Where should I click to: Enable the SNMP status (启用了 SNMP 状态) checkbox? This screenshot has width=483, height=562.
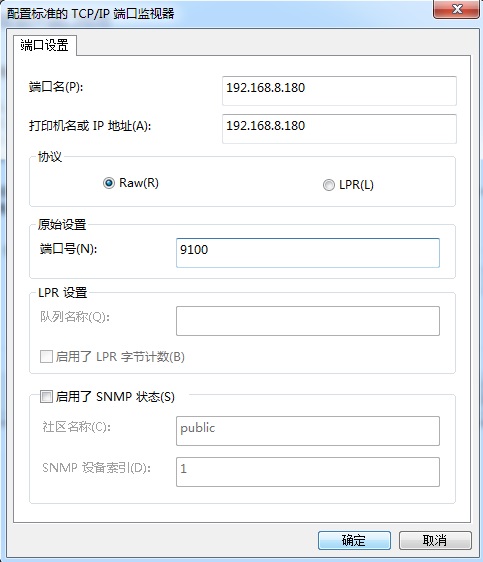click(46, 396)
